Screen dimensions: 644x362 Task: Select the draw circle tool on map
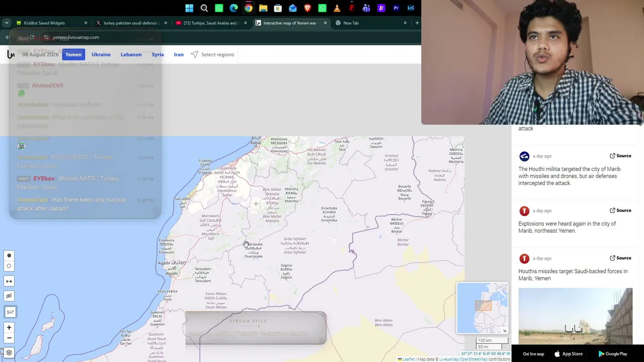[9, 266]
